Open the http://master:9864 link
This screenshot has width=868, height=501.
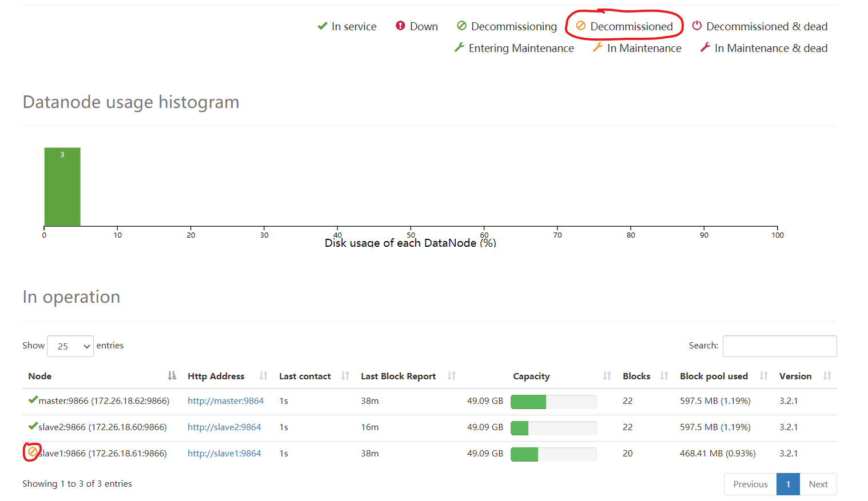point(225,401)
